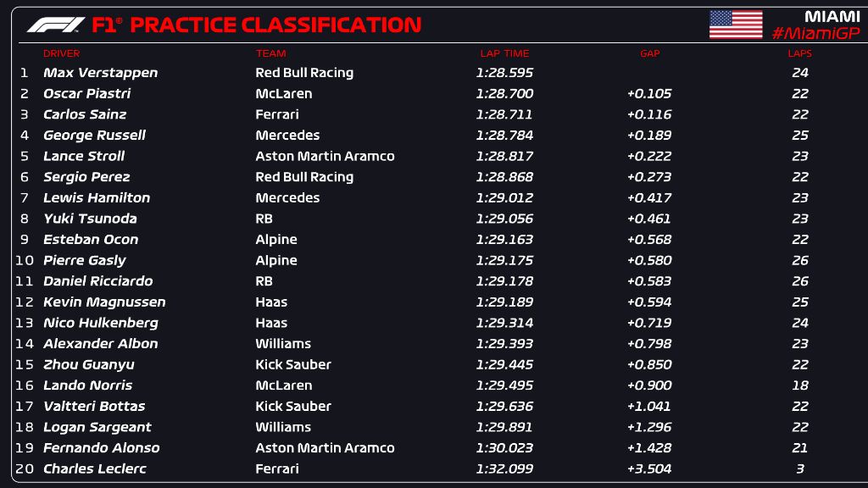Click Lance Stroll's gap +0.222

tap(649, 156)
